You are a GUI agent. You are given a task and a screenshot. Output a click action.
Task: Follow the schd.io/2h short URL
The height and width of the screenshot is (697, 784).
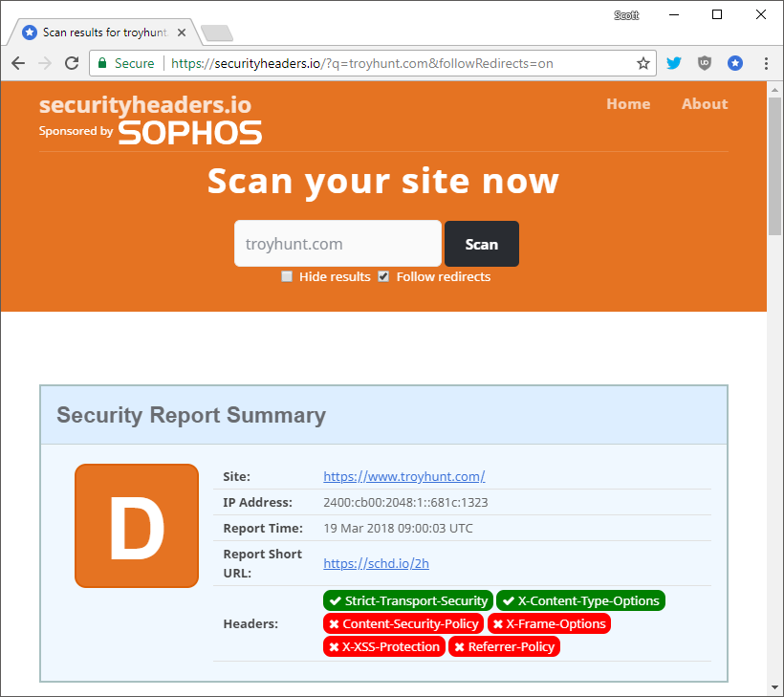point(376,563)
